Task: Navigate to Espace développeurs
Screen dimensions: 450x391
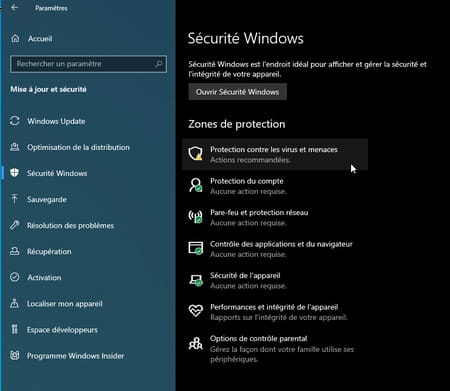Action: click(x=62, y=330)
